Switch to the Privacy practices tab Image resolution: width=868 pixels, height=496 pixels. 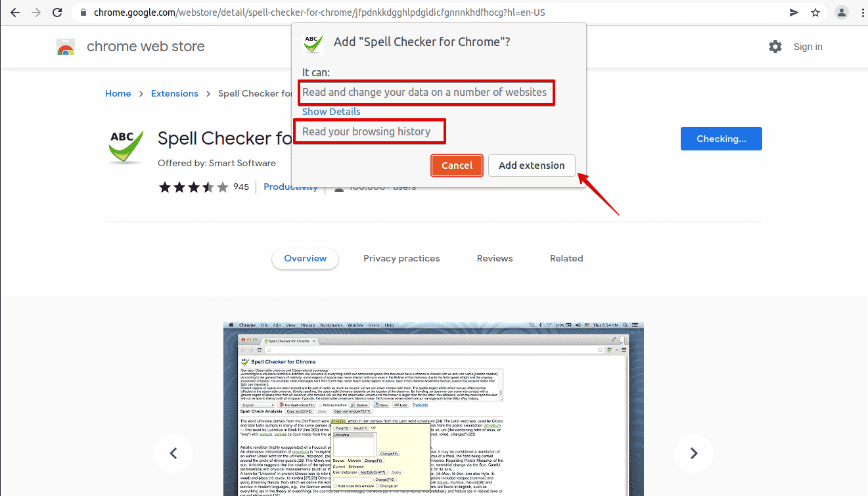coord(401,258)
